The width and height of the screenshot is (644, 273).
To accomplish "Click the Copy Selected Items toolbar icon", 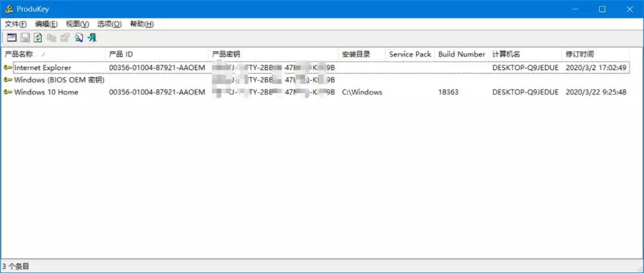I will [52, 38].
